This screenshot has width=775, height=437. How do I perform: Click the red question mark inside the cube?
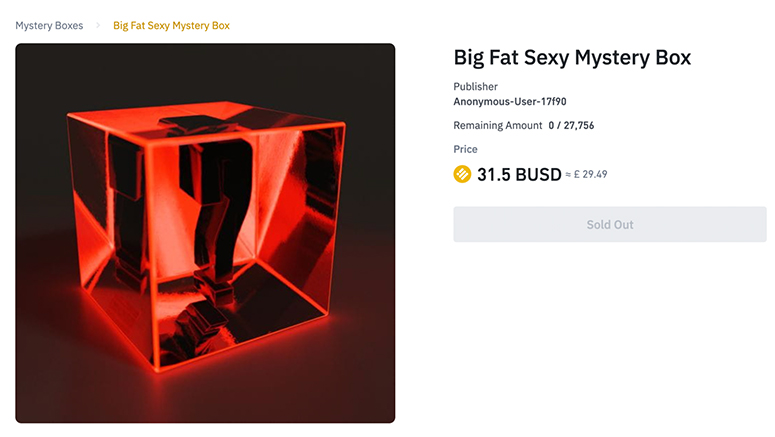coord(212,200)
